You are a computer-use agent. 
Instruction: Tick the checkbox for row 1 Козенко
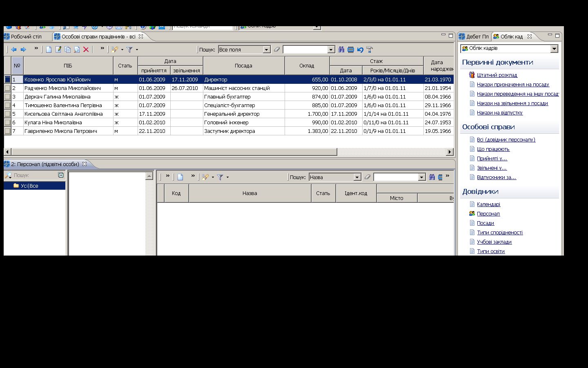click(7, 79)
